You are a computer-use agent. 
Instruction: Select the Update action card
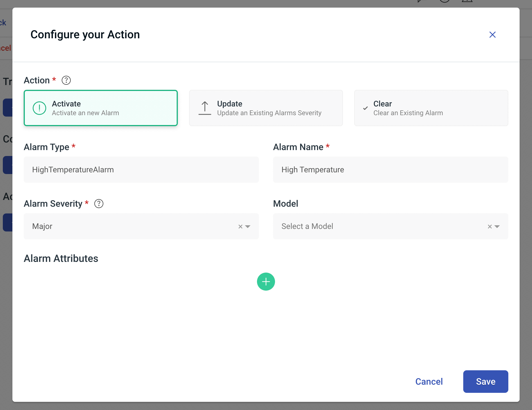click(x=266, y=108)
